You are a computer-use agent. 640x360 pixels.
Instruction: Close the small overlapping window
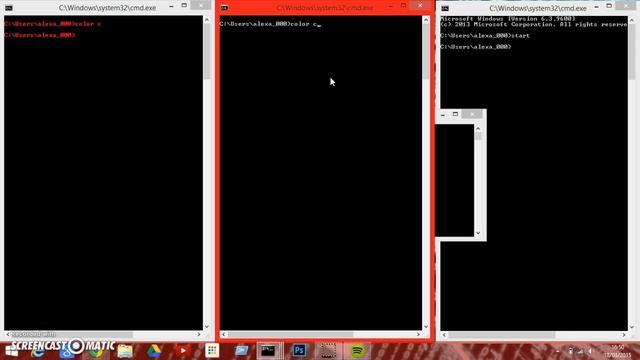[472, 114]
